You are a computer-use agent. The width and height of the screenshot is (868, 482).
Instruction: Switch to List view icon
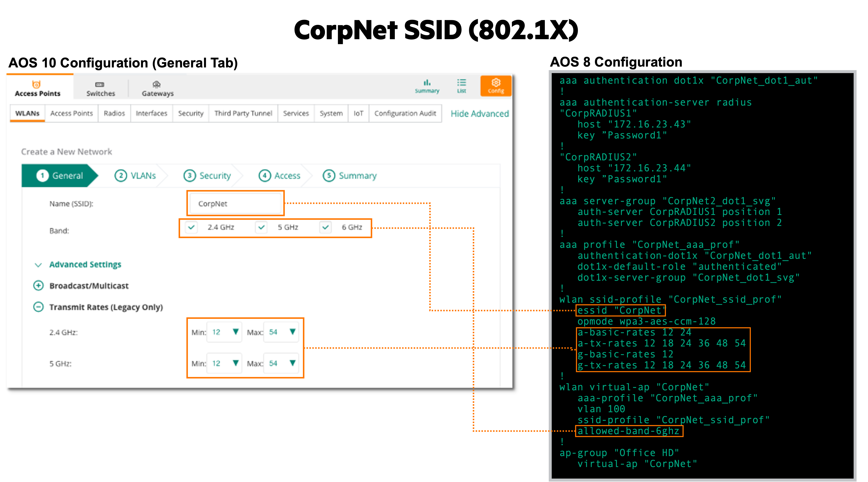(461, 83)
